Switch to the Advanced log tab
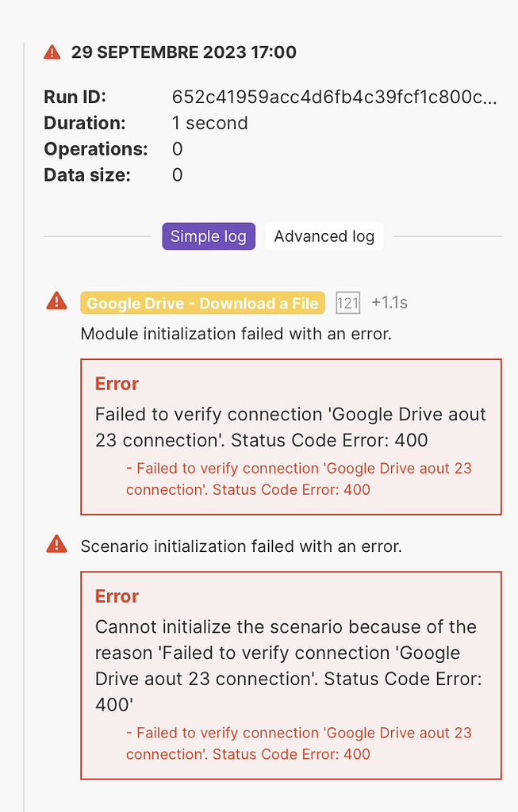 324,236
